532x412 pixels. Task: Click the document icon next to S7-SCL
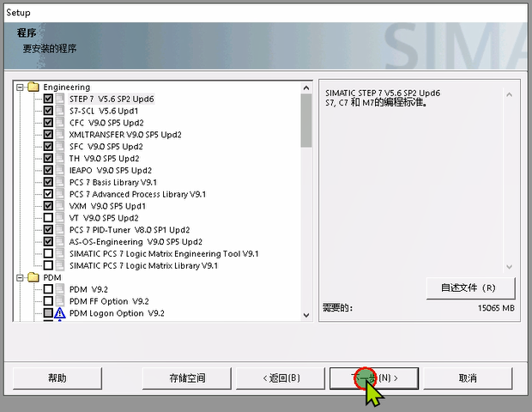click(60, 111)
